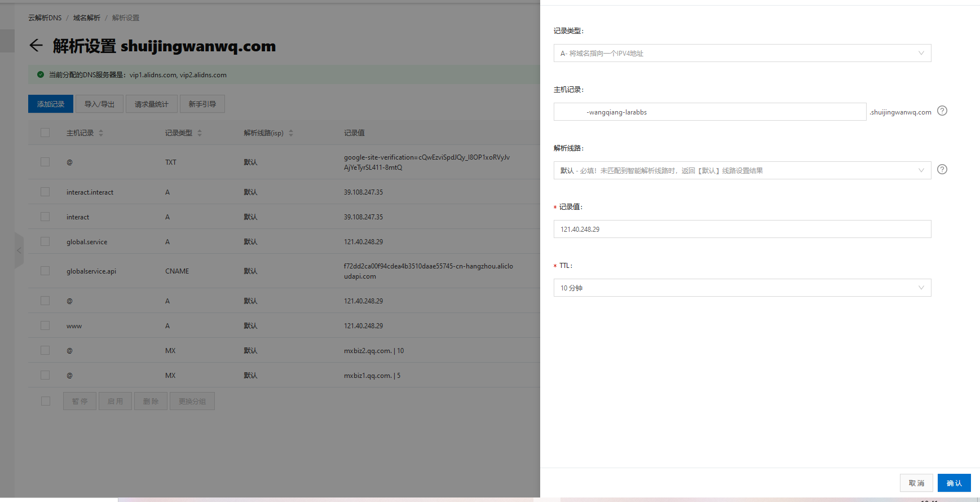Click 39.108.247.35 in the interact.interact row
Screen dimensions: 980x502
point(363,192)
